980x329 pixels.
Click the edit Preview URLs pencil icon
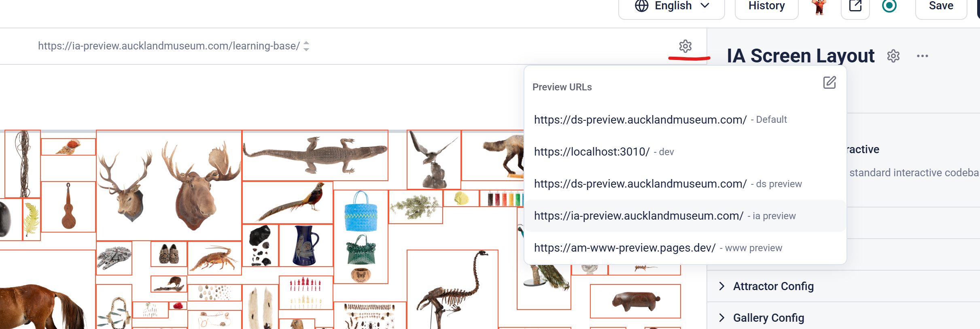click(x=829, y=83)
